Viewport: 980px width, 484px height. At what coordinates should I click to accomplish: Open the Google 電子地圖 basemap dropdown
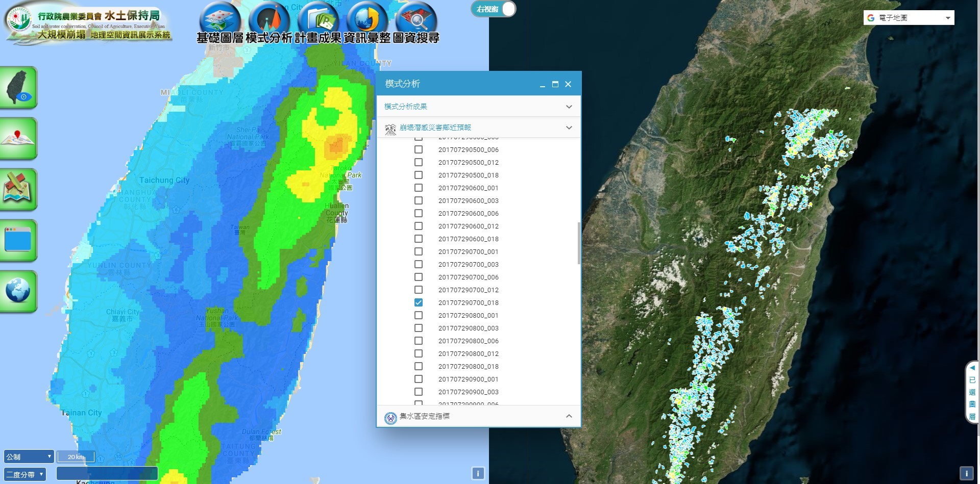point(909,18)
